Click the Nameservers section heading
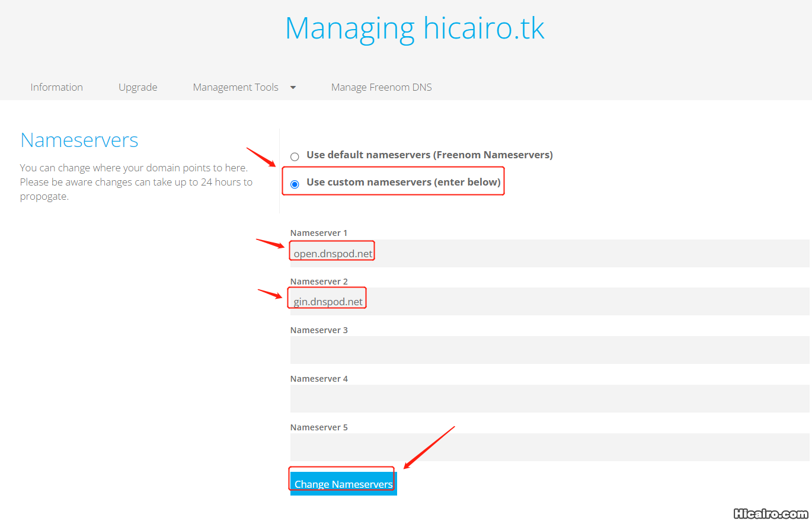 coord(79,140)
